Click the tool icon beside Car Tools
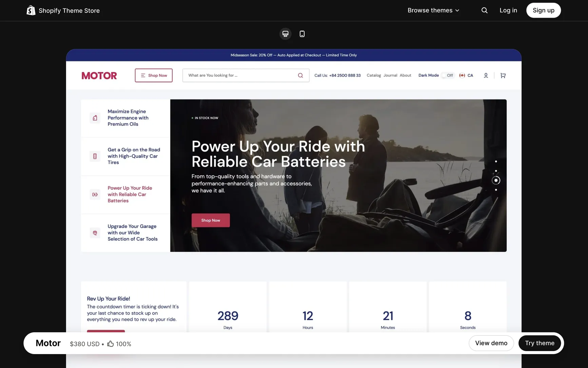This screenshot has height=368, width=588. [x=95, y=233]
